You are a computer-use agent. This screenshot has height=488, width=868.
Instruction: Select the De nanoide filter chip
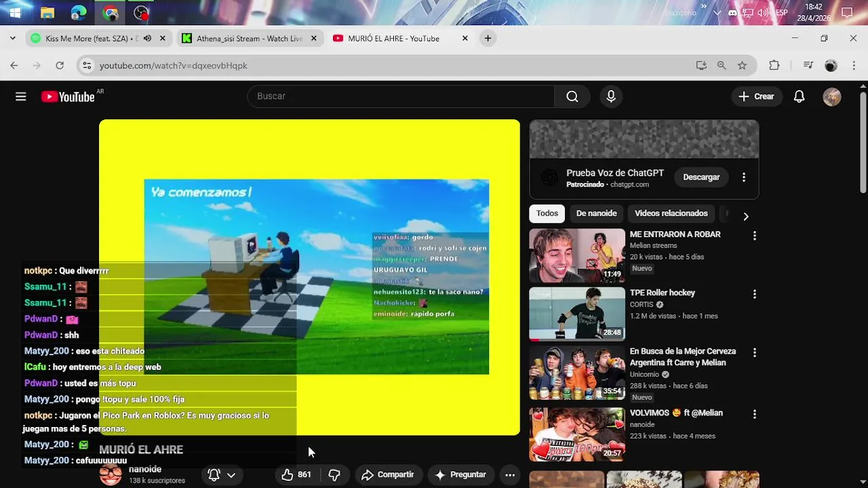click(x=597, y=213)
